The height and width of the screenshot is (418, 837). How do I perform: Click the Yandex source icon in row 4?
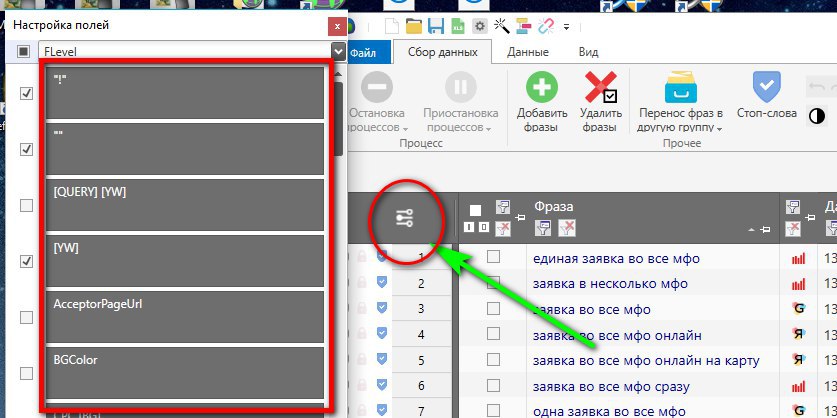[799, 334]
